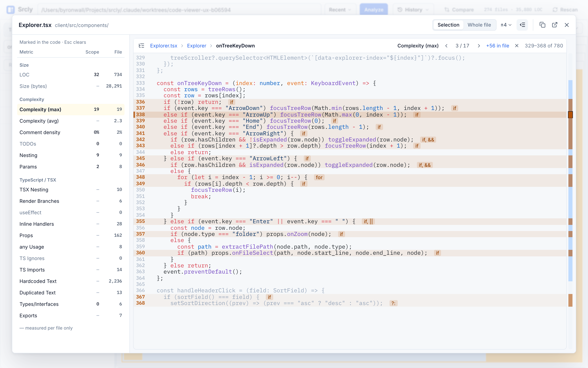This screenshot has width=588, height=368.
Task: Select the Params metric row
Action: coord(71,167)
